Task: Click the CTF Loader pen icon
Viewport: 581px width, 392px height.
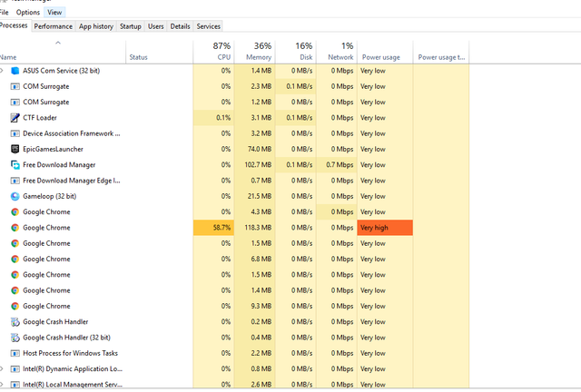Action: pyautogui.click(x=15, y=118)
